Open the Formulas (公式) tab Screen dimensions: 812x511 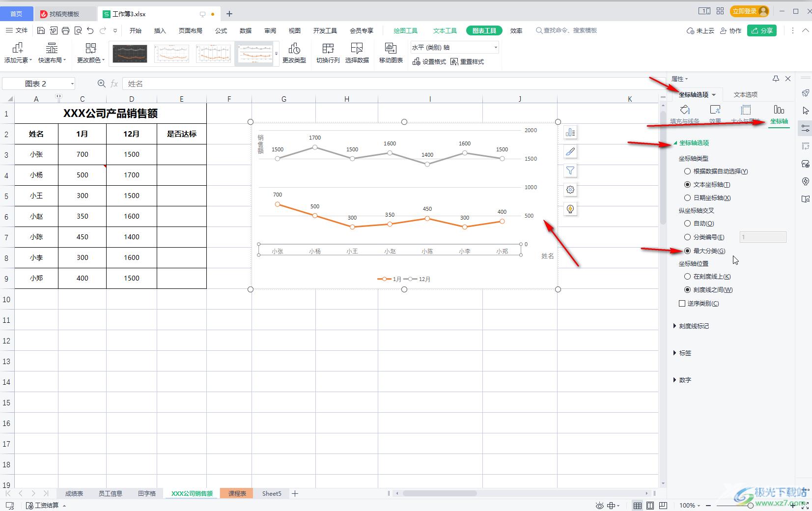point(221,30)
